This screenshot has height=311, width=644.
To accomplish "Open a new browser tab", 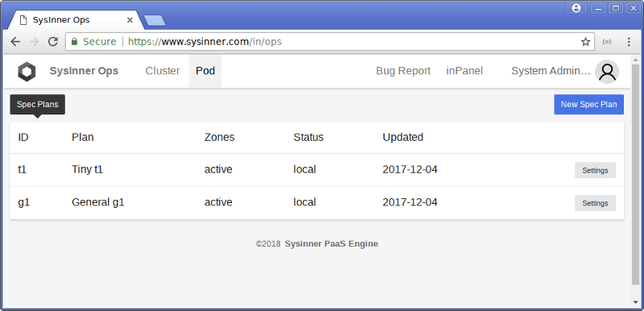I will 155,20.
